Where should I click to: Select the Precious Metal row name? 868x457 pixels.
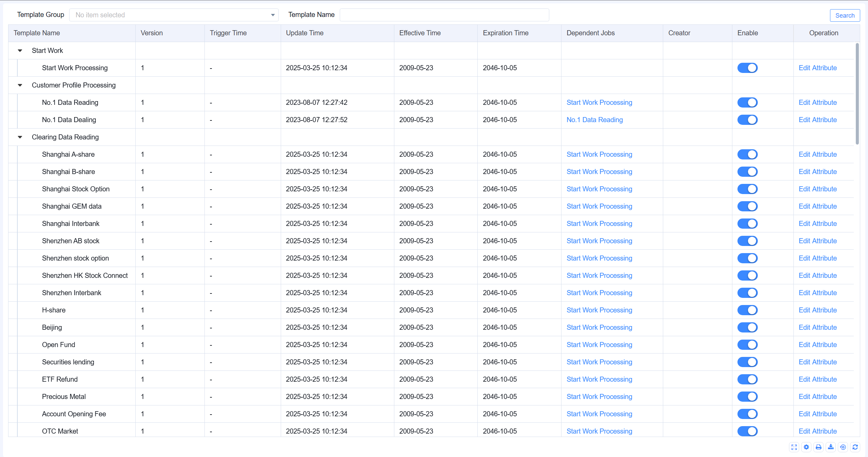point(64,397)
